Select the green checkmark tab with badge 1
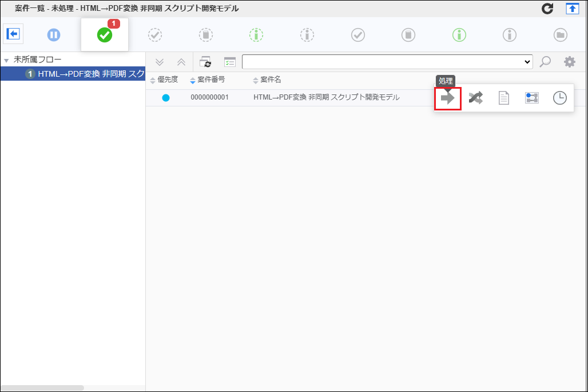This screenshot has height=392, width=588. coord(105,35)
